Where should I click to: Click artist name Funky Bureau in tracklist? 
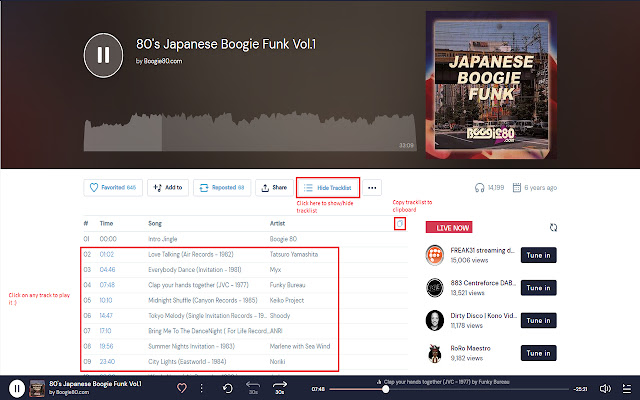[287, 285]
